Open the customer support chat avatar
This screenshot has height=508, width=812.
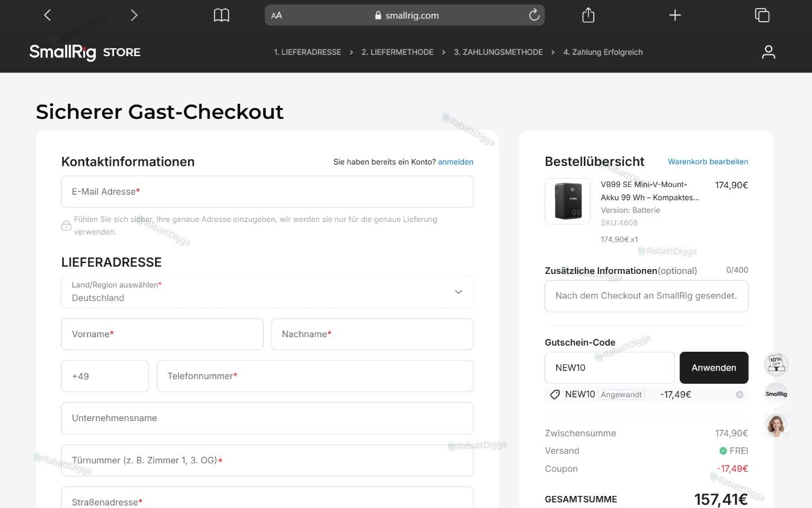[x=776, y=425]
